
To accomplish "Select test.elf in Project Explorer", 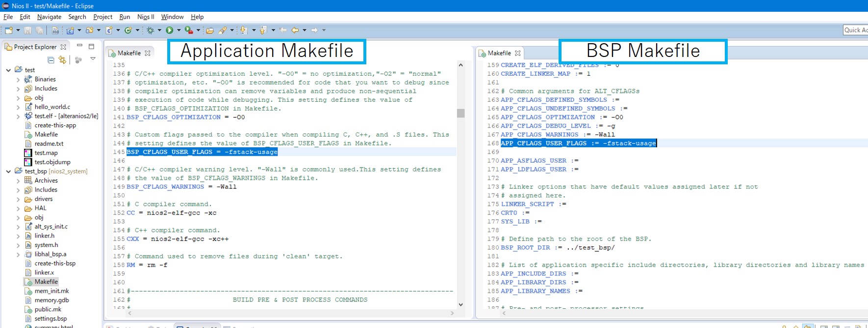I will pos(62,116).
